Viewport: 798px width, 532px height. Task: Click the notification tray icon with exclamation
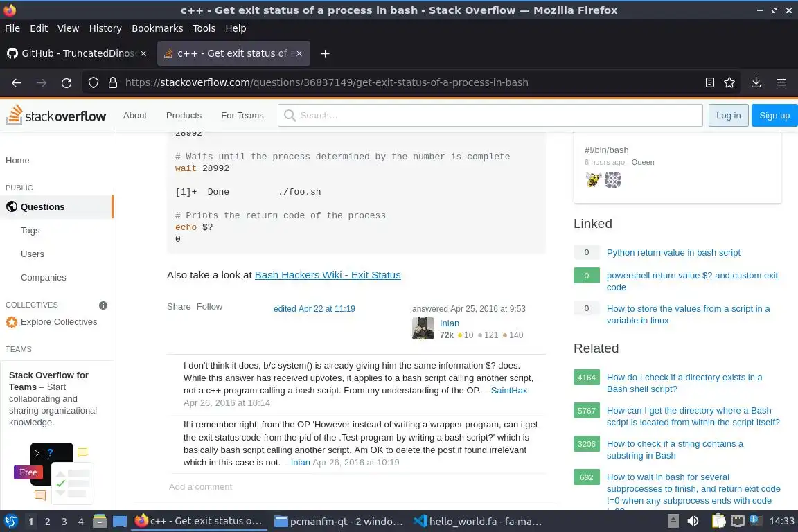coord(755,520)
